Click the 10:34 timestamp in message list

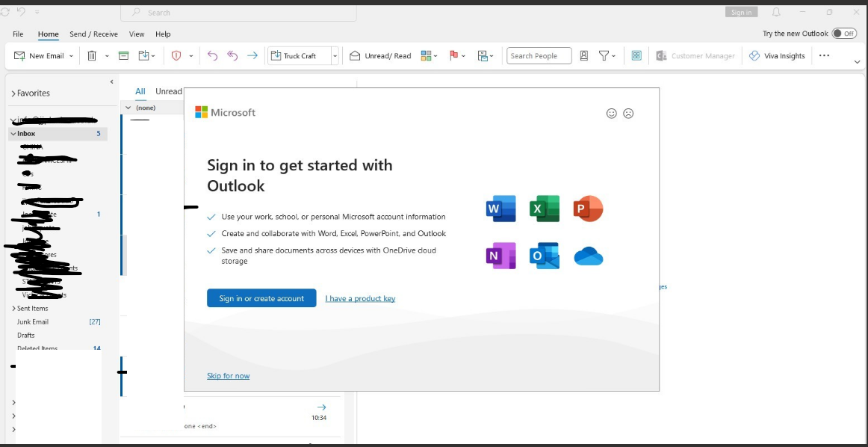[x=319, y=418]
